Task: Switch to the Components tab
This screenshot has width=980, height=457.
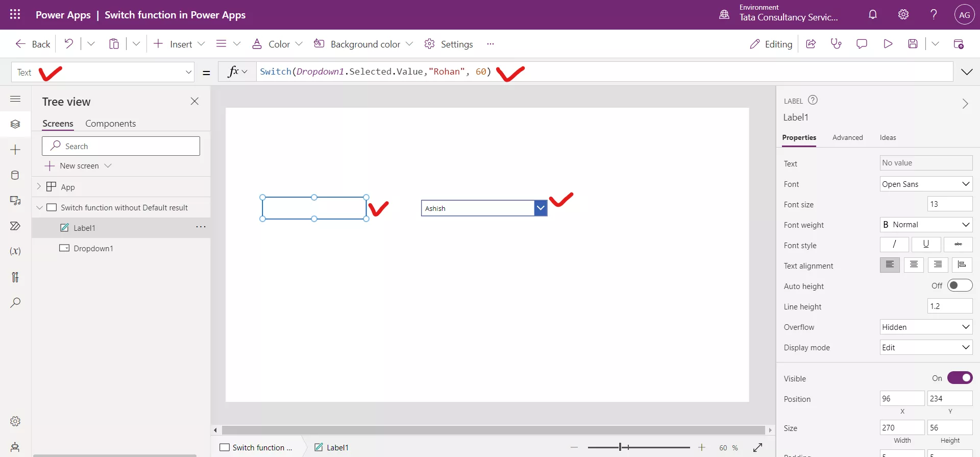Action: pyautogui.click(x=110, y=123)
